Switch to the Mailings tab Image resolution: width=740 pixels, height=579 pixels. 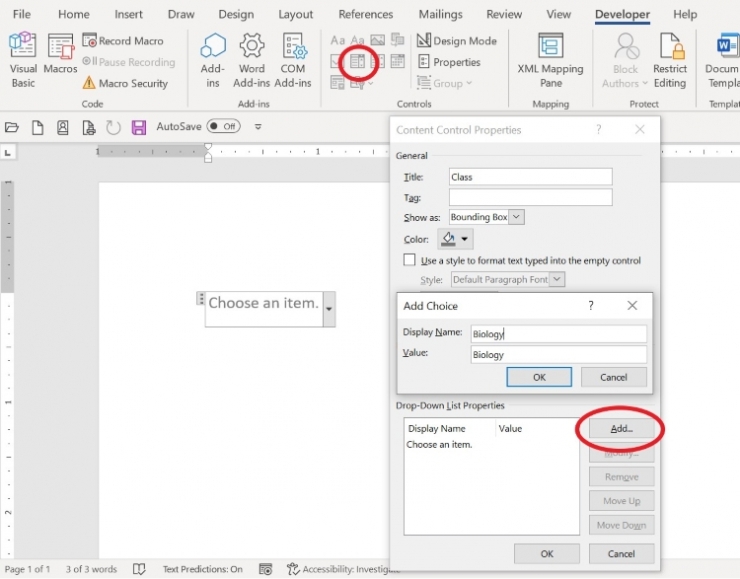[441, 15]
